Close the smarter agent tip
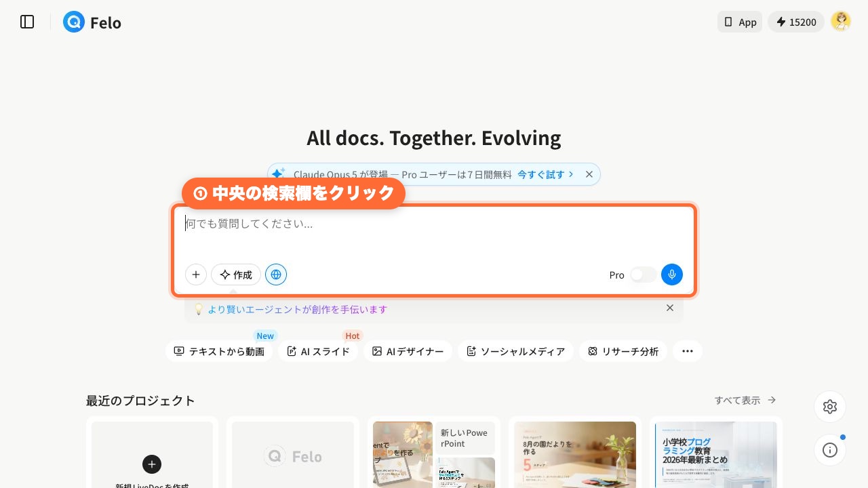 point(670,308)
